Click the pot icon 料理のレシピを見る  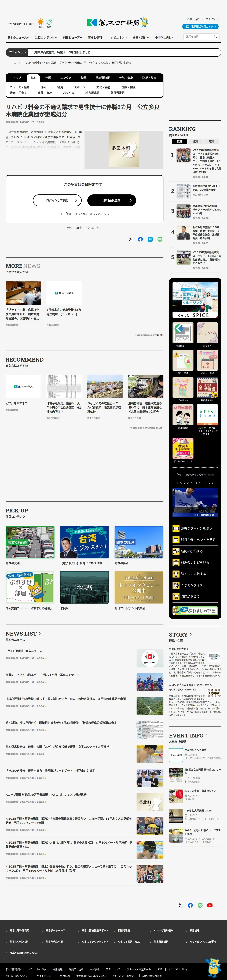pos(176,563)
